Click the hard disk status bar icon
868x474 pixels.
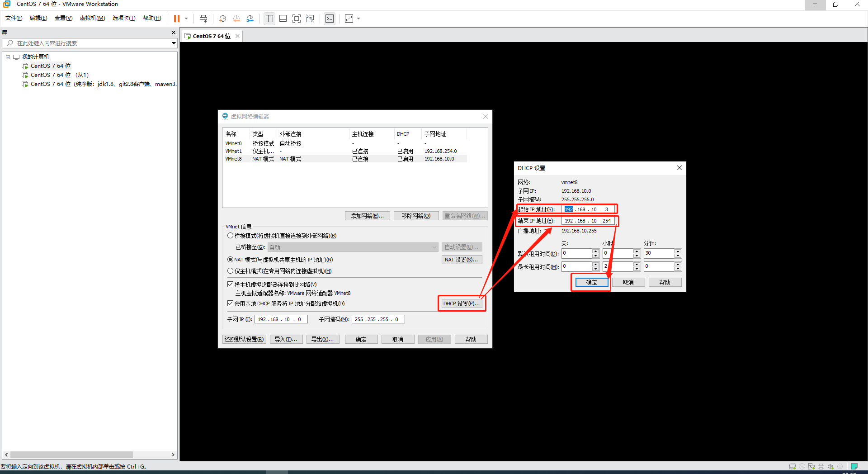792,466
